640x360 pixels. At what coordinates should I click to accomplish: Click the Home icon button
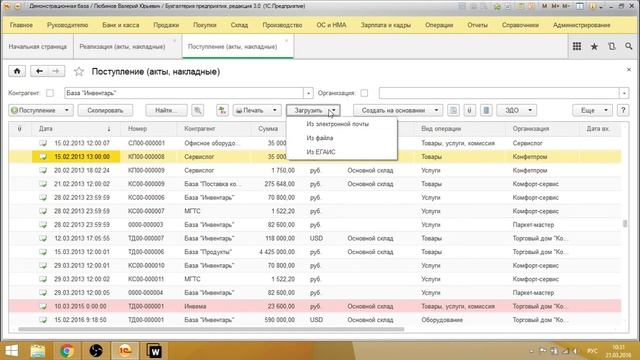(17, 71)
